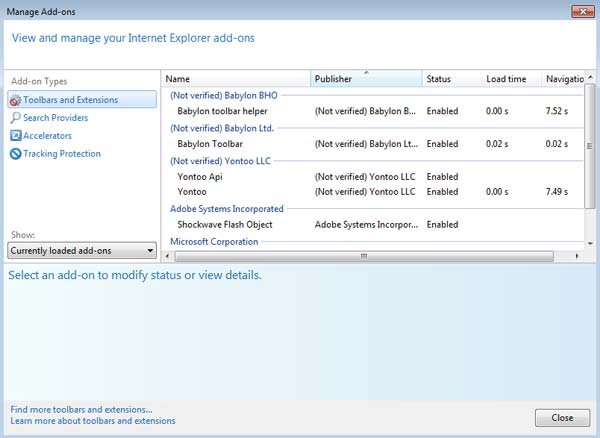The height and width of the screenshot is (438, 600).
Task: Open the Currently loaded add-ons dropdown
Action: click(x=82, y=251)
